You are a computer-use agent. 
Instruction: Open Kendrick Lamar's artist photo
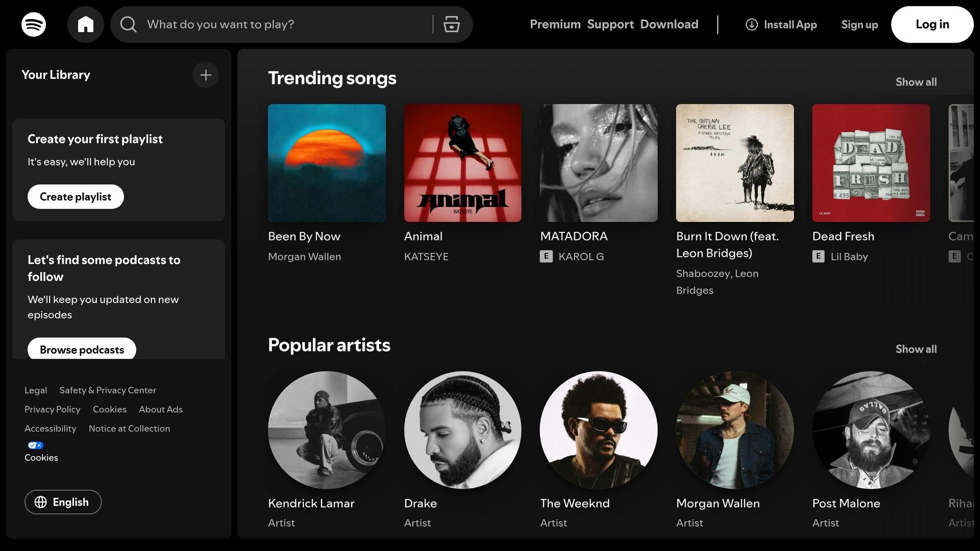[x=327, y=430]
